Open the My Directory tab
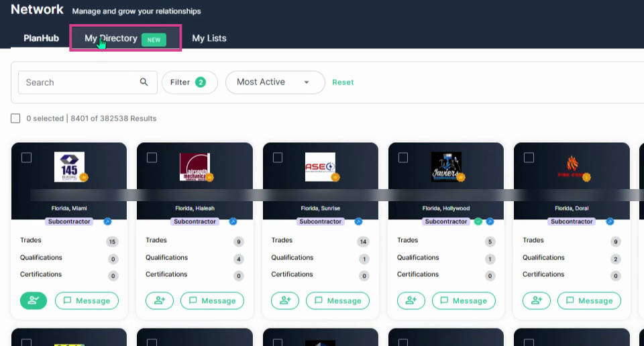Viewport: 644px width, 346px height. coord(125,38)
